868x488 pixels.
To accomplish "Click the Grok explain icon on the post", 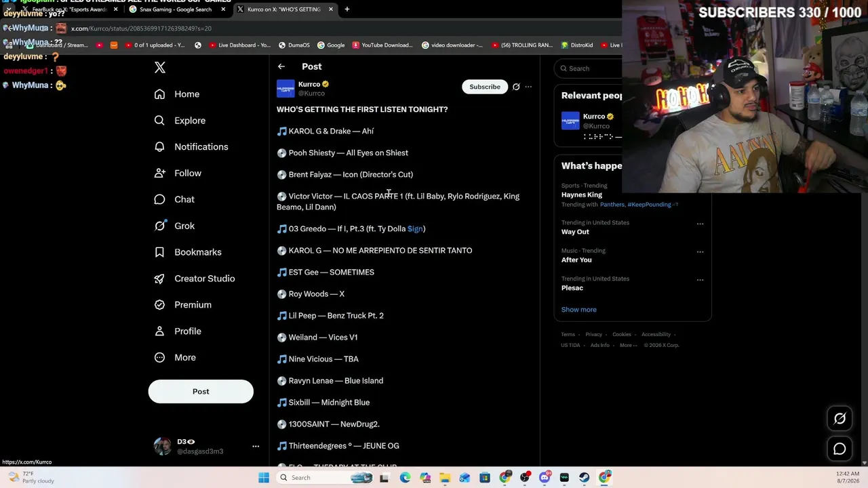I will [516, 87].
